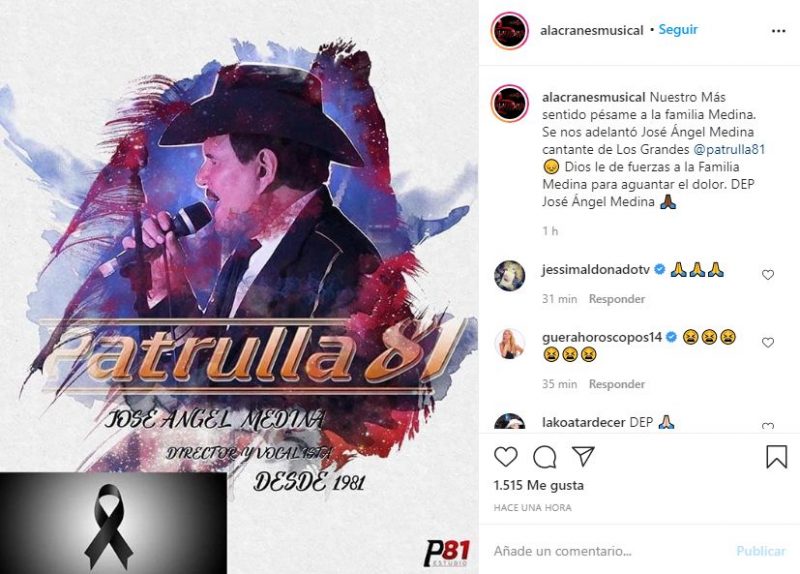Click the alacranesmusical header avatar
Viewport: 800px width, 574px height.
[x=510, y=31]
